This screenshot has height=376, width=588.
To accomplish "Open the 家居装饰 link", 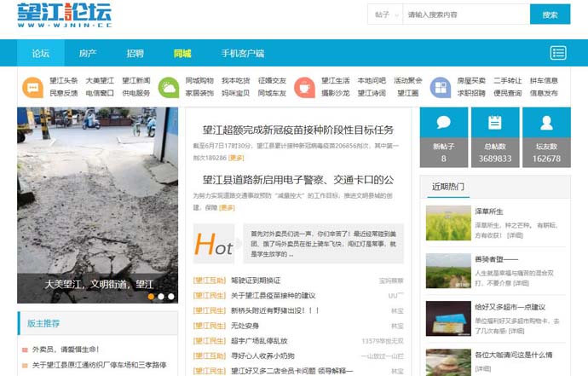I will pyautogui.click(x=199, y=93).
